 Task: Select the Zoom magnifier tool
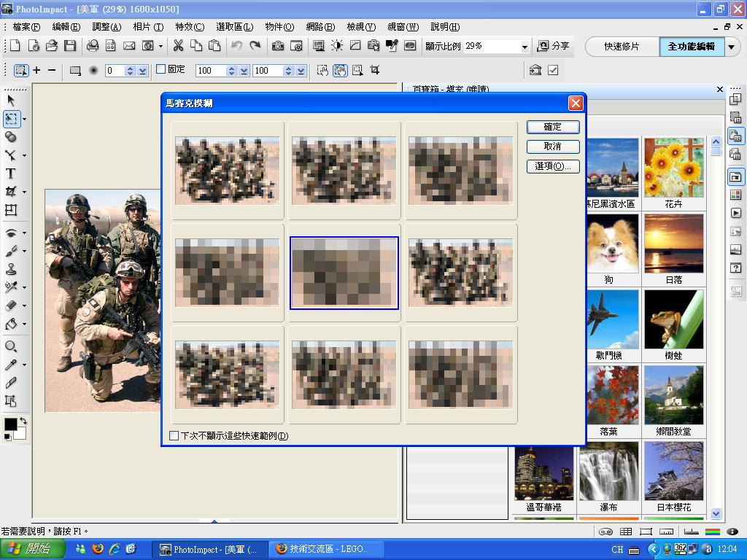(11, 346)
